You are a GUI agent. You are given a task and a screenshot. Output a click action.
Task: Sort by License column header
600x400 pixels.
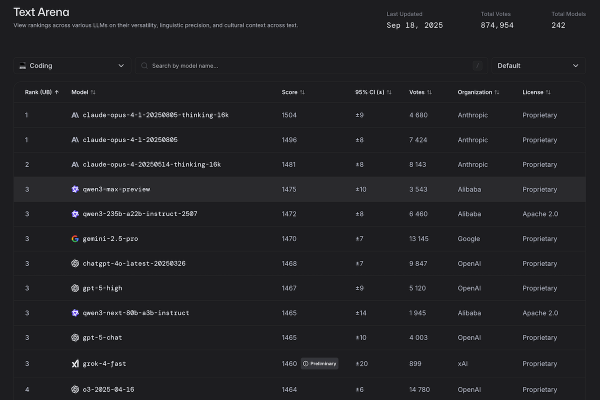[x=536, y=92]
